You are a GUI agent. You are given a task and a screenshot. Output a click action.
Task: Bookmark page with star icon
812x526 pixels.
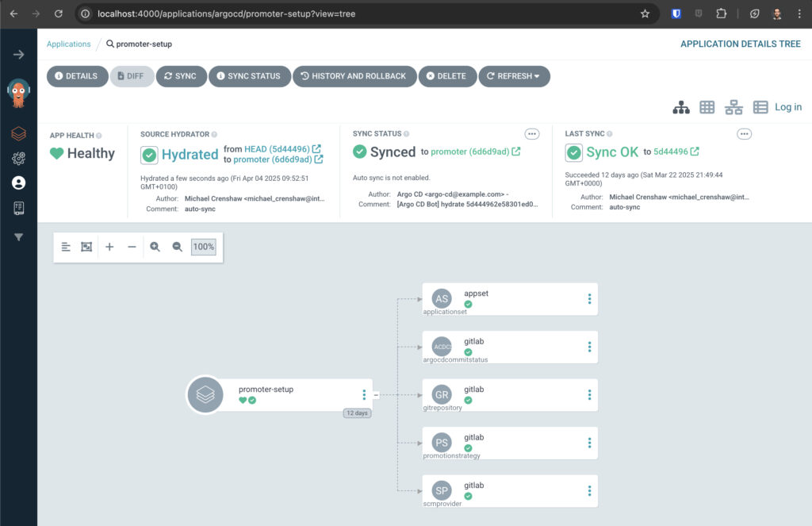tap(645, 14)
